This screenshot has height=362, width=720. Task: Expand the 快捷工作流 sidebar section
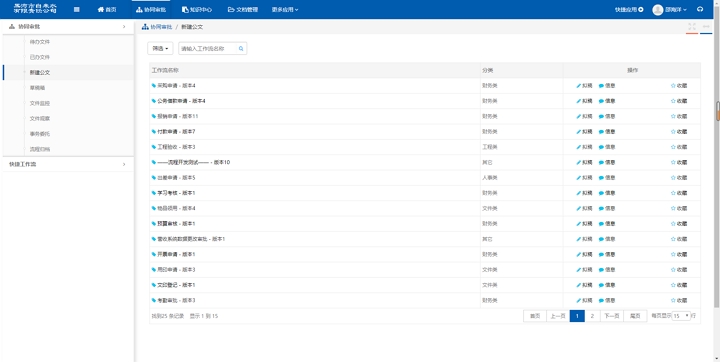point(68,164)
